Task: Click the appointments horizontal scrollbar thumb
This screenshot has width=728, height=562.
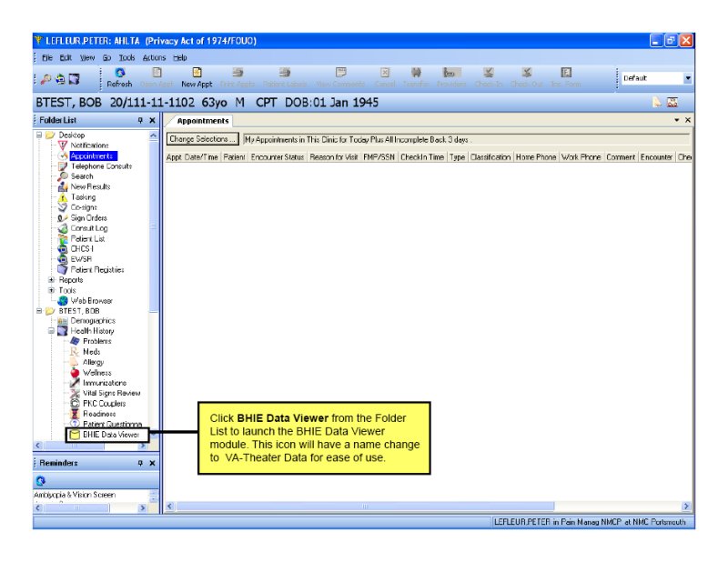Action: (x=365, y=507)
